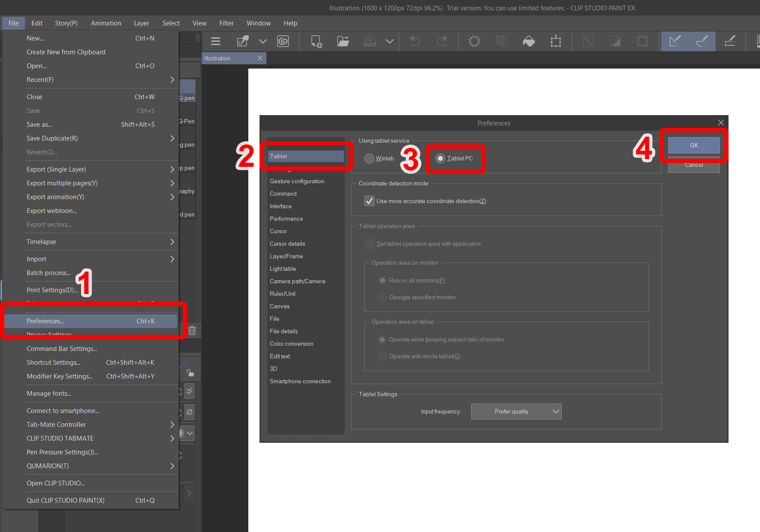Click the Open file folder icon
760x532 pixels.
pos(343,41)
